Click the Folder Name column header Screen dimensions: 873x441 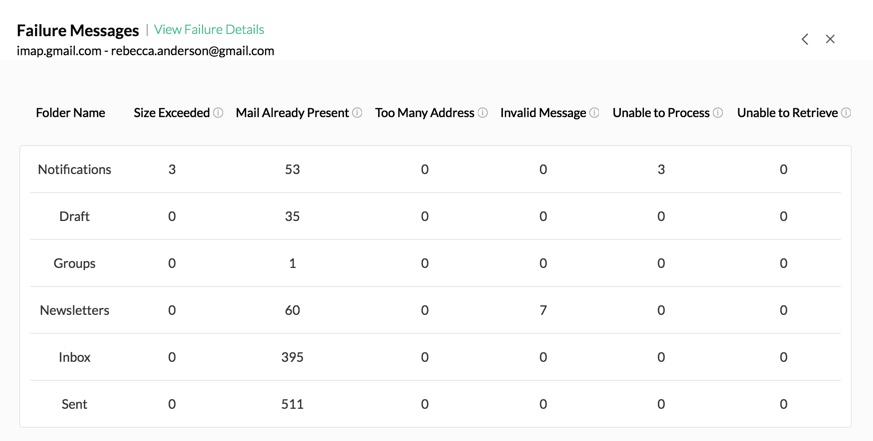(70, 113)
